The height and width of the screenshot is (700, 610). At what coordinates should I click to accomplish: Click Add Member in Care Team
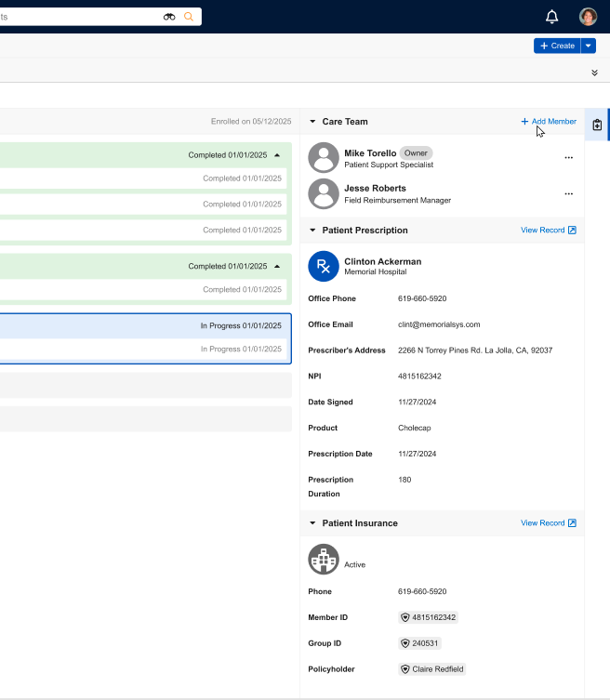549,122
